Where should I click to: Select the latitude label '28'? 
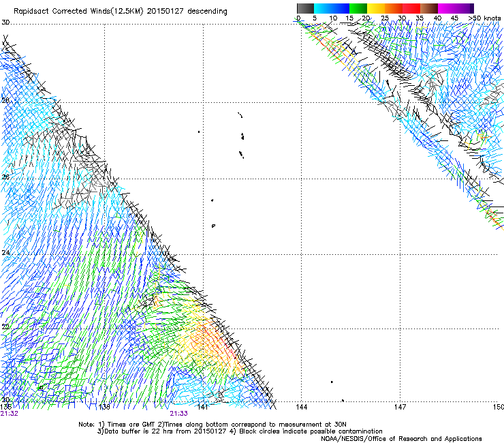5,100
